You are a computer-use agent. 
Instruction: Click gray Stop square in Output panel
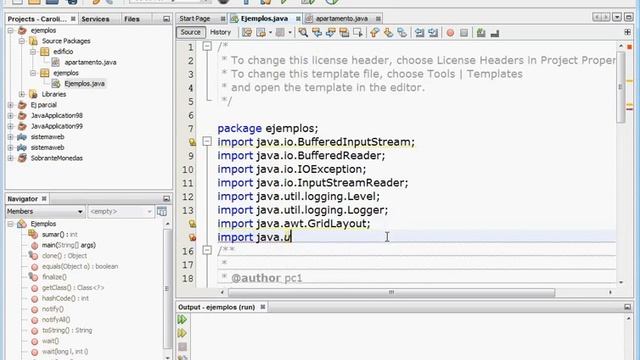(182, 347)
